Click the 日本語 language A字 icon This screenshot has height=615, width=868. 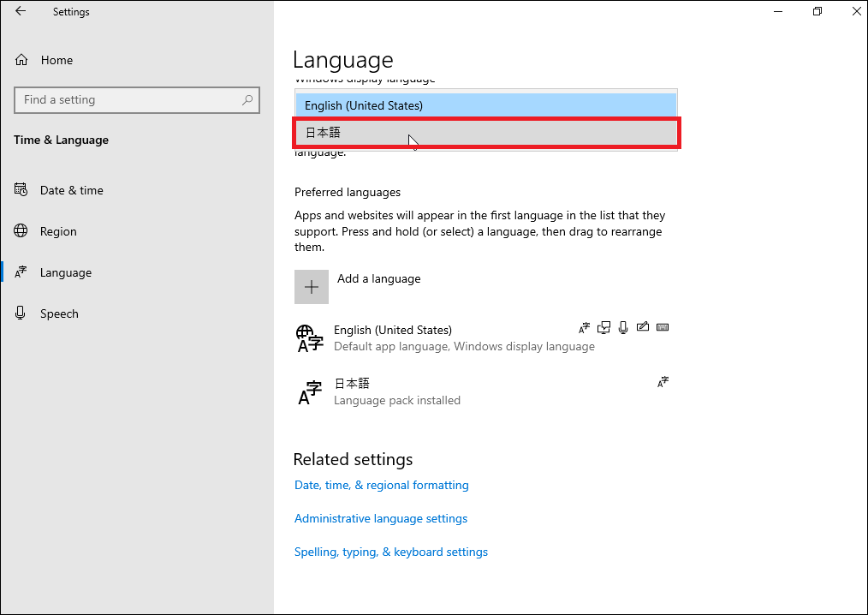[310, 392]
